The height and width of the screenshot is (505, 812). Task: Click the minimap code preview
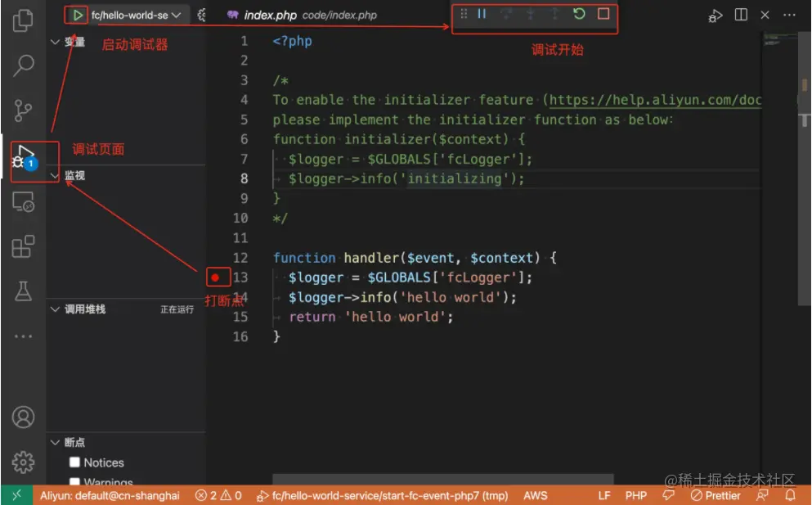pos(779,40)
